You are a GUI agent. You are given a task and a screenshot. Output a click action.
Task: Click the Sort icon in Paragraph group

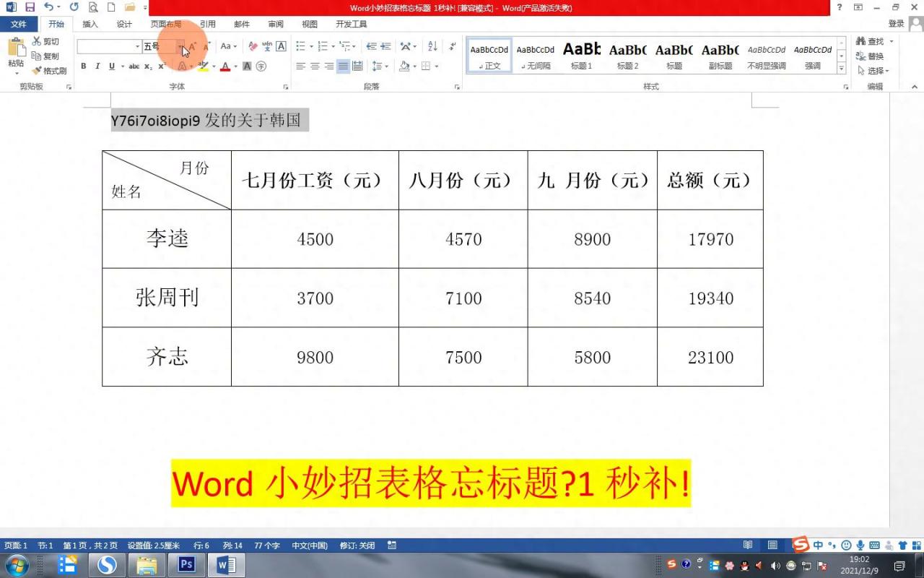click(x=432, y=46)
